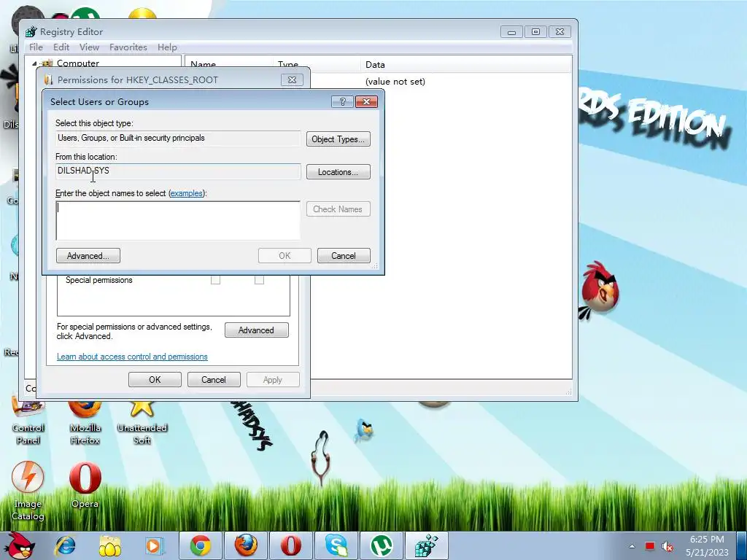Viewport: 747px width, 560px height.
Task: Open Windows Explorer folder in taskbar
Action: tap(110, 545)
